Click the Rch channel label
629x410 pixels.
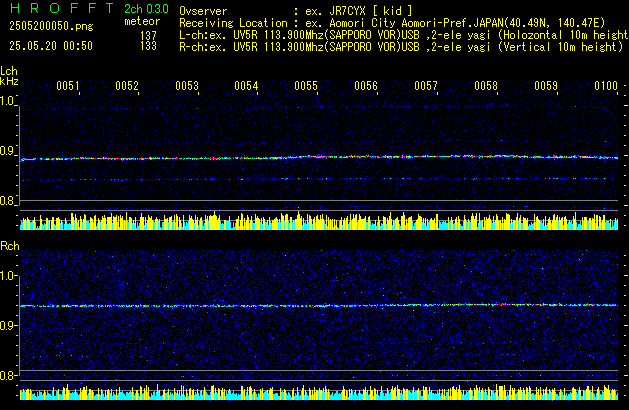pos(10,246)
